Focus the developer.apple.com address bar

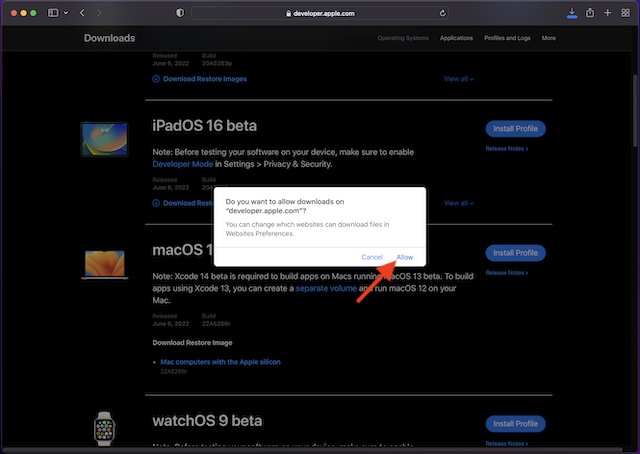point(320,13)
